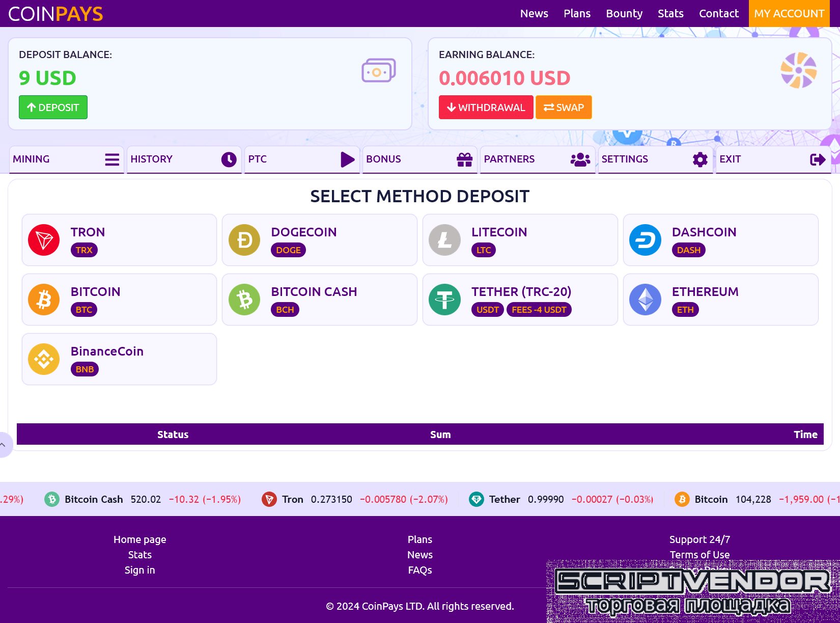Select the DOGECOIN deposit method name
The width and height of the screenshot is (840, 623).
pyautogui.click(x=304, y=232)
